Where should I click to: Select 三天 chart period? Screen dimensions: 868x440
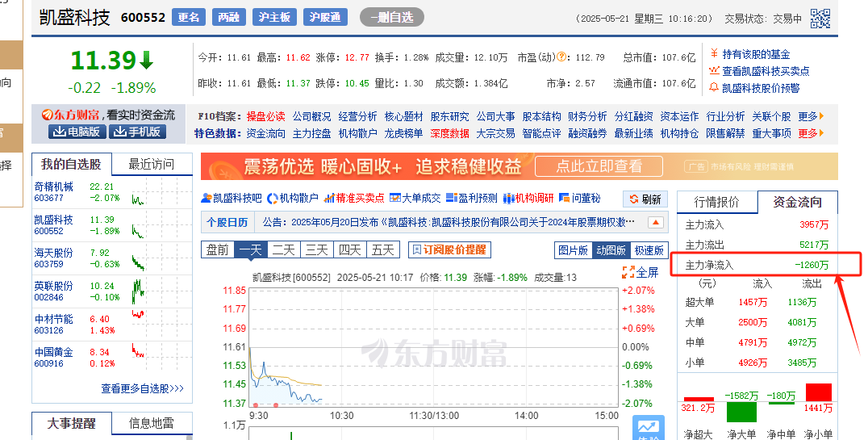(x=317, y=250)
